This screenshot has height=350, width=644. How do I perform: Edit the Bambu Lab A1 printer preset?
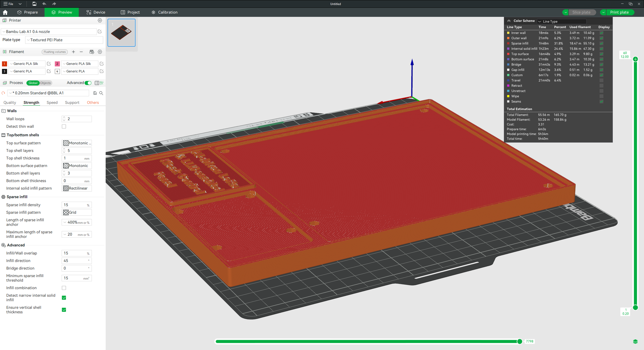click(100, 32)
